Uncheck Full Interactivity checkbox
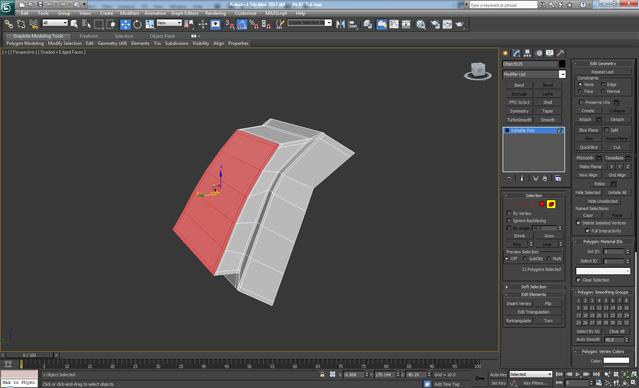 587,231
